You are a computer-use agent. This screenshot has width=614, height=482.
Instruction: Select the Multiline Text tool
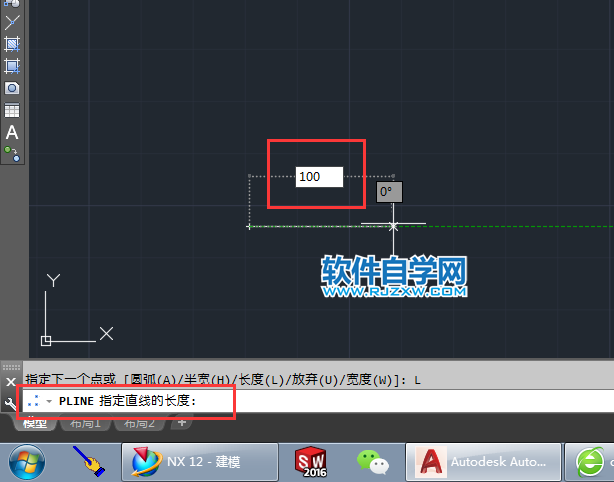point(12,132)
